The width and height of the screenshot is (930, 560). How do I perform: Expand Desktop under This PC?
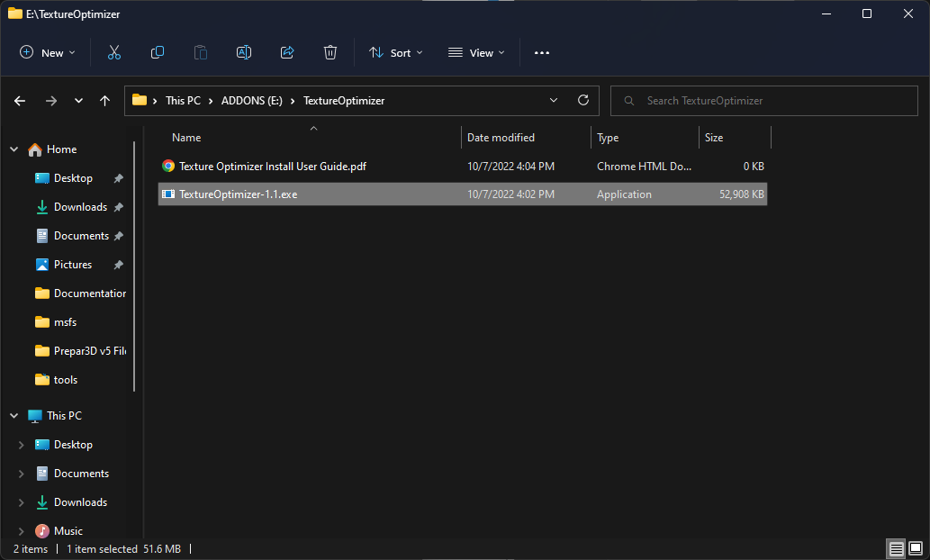[x=22, y=445]
